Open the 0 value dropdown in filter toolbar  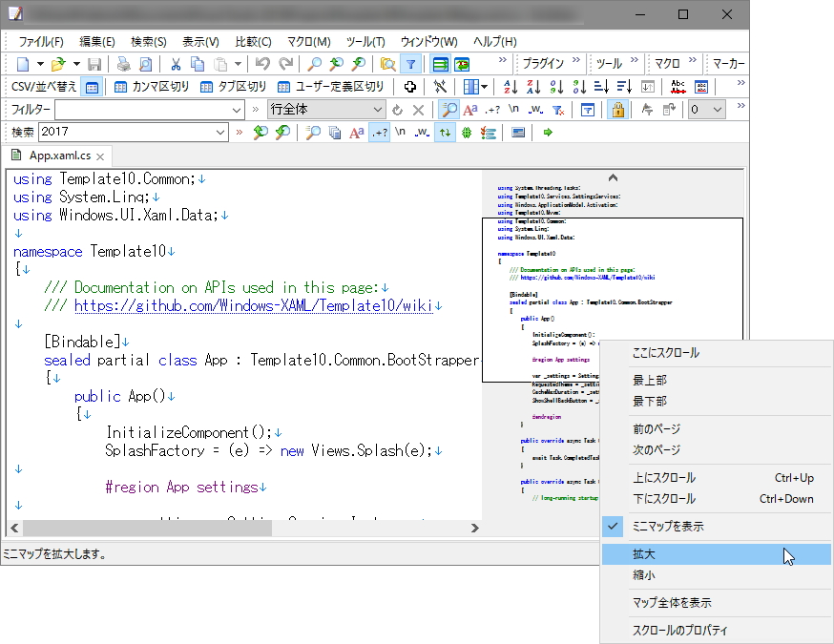tap(718, 110)
